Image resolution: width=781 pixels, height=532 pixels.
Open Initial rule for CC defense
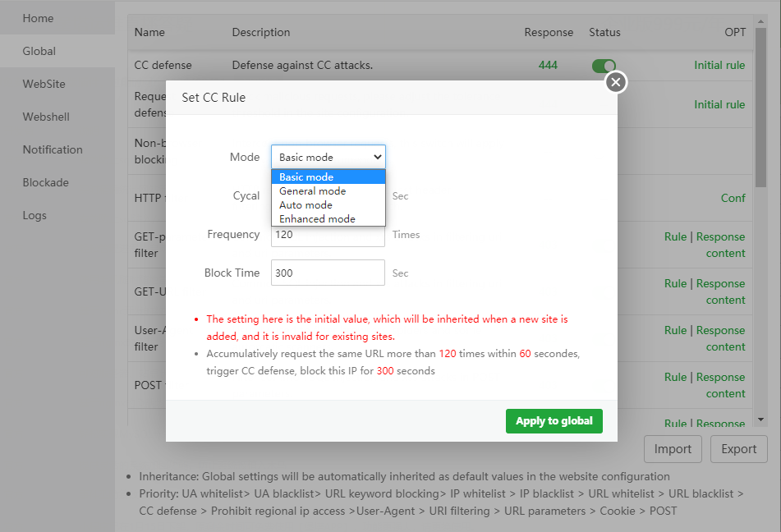[719, 65]
